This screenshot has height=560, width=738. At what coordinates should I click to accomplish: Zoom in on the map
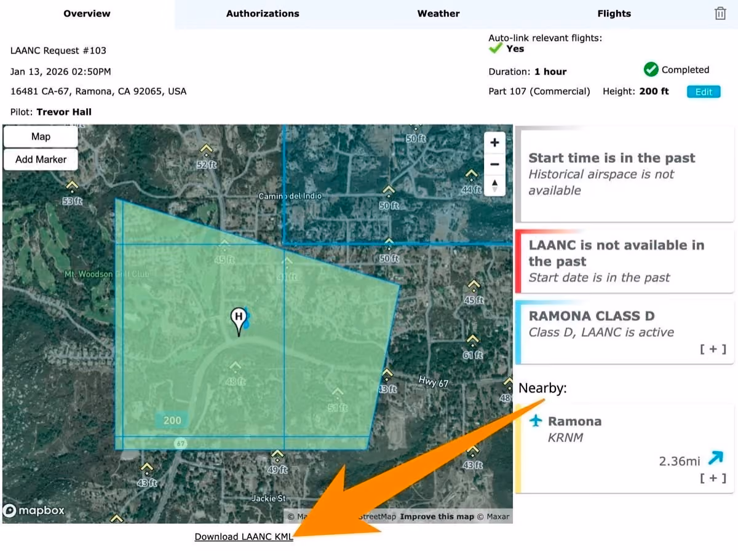(494, 143)
